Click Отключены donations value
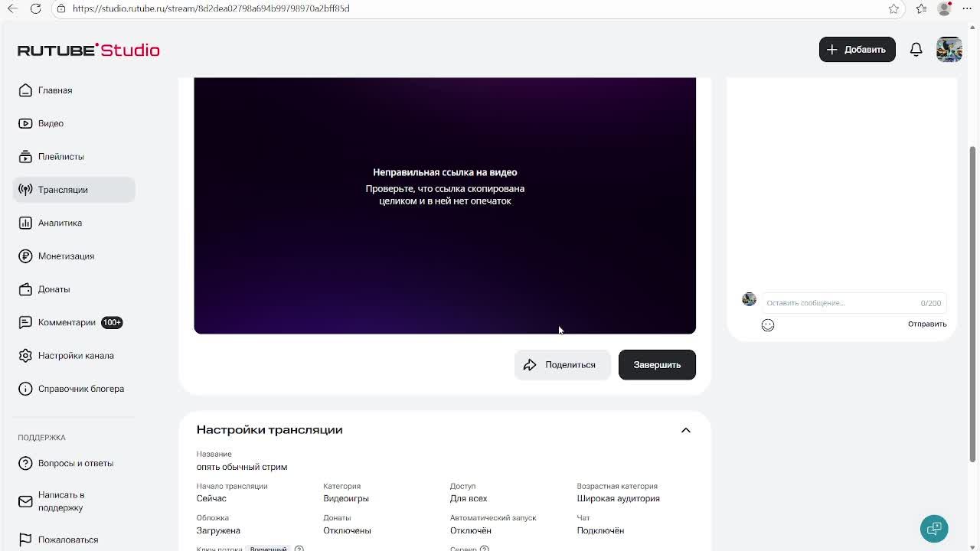The width and height of the screenshot is (980, 551). [x=347, y=530]
